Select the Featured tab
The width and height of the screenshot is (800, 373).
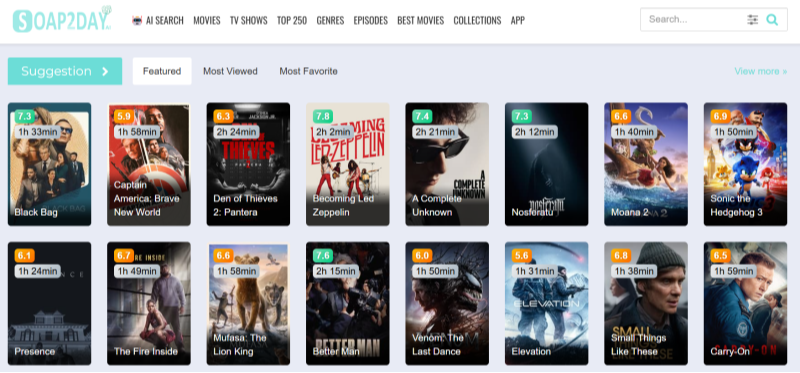click(x=162, y=71)
